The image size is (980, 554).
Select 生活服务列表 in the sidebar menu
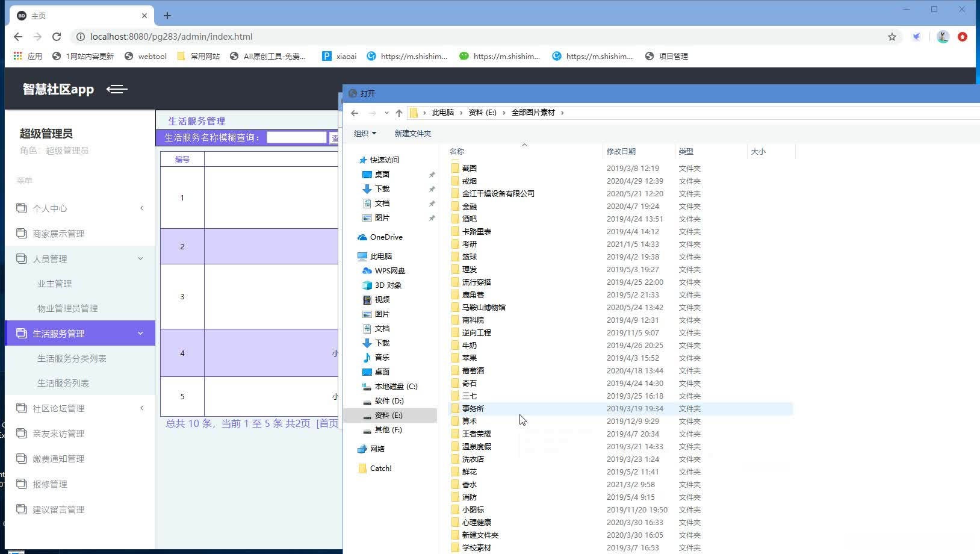point(64,382)
